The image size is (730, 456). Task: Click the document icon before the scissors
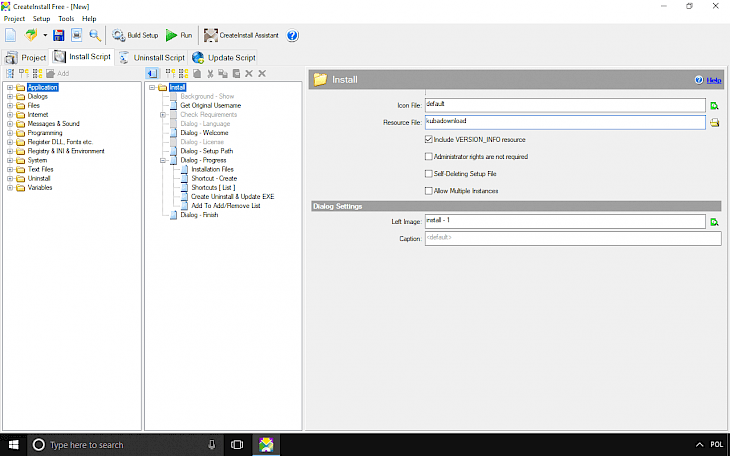197,74
